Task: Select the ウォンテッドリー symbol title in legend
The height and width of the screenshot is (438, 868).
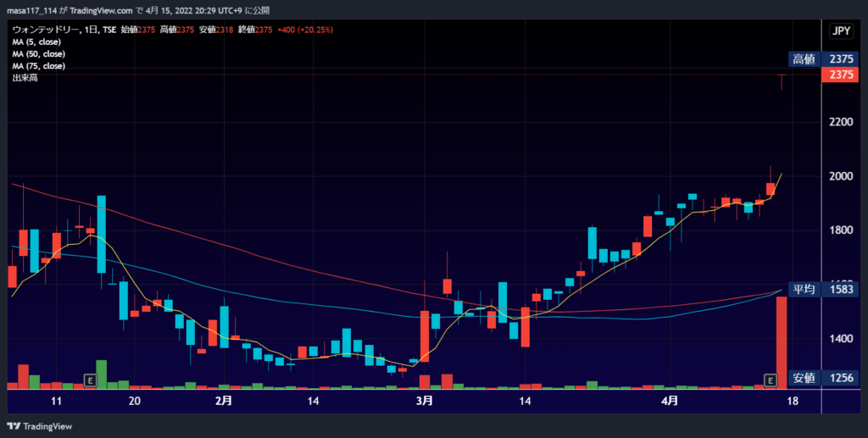Action: coord(46,30)
